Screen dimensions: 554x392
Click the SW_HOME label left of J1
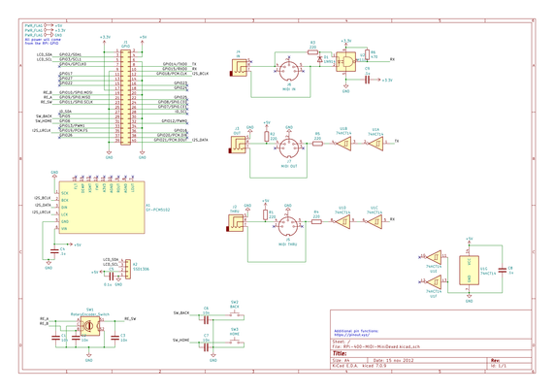44,121
